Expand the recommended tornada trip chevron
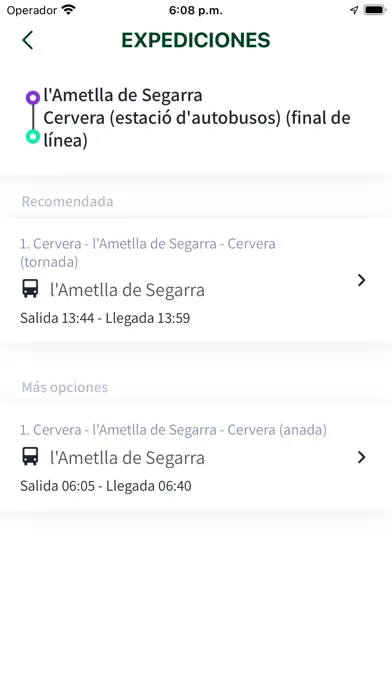The height and width of the screenshot is (696, 392). [361, 280]
